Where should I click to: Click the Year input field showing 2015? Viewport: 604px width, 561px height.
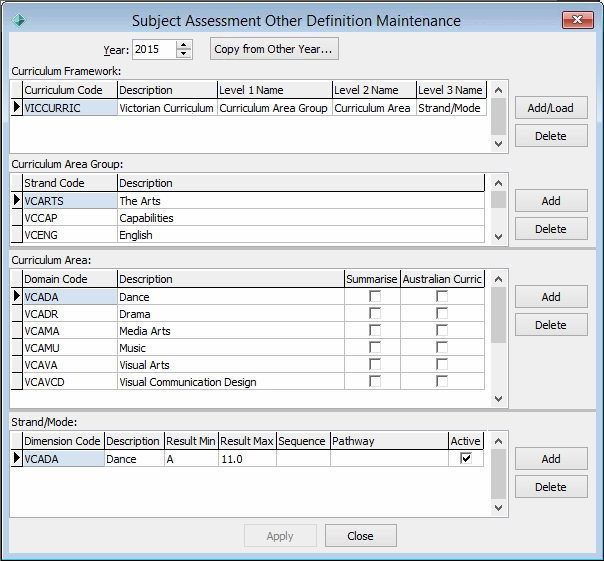tap(154, 49)
